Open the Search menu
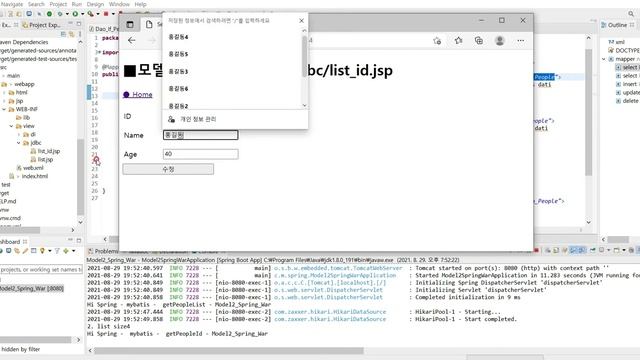Viewport: 640px width, 360px height. (36, 4)
